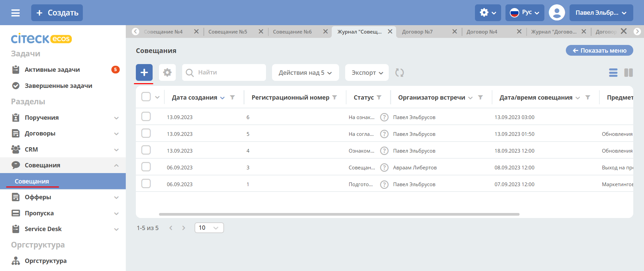This screenshot has width=644, height=271.
Task: Filter the Организатор встречи column
Action: coord(480,97)
